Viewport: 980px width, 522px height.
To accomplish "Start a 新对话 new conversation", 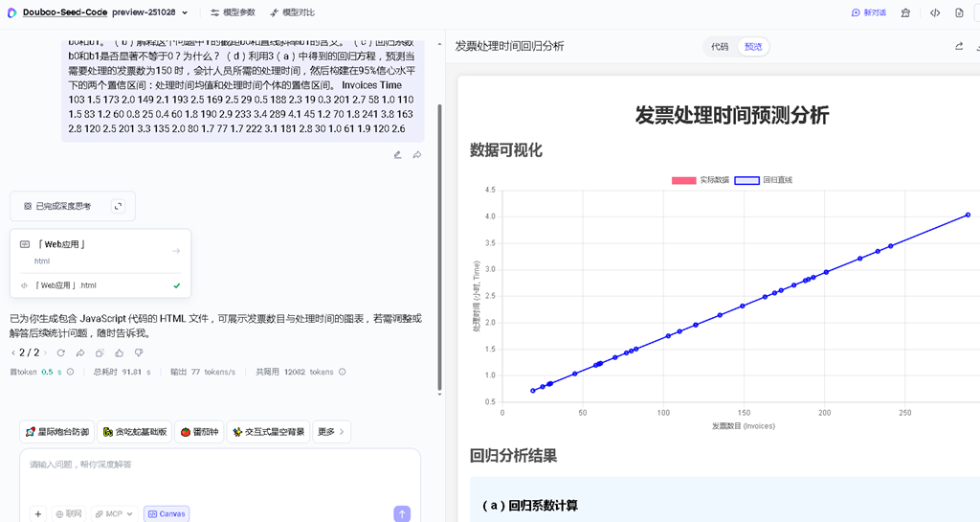I will pyautogui.click(x=869, y=12).
